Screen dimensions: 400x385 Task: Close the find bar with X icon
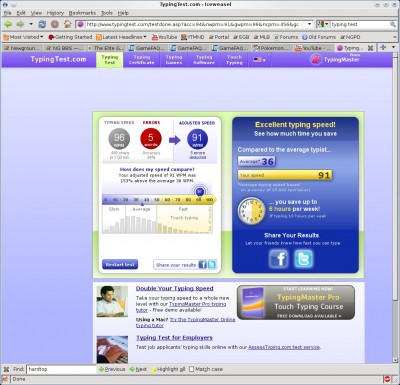coord(6,369)
